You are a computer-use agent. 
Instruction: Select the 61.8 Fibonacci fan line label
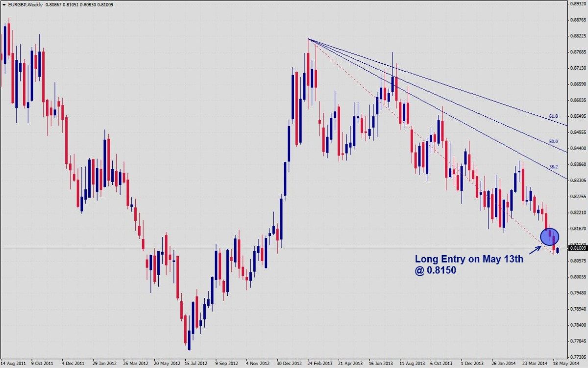[553, 116]
